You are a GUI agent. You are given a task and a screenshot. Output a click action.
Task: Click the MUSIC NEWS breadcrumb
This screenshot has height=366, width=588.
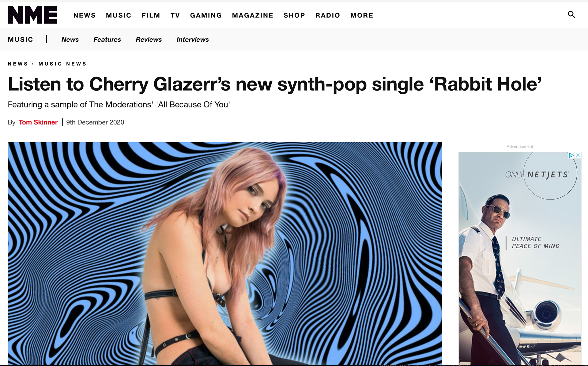(x=62, y=64)
